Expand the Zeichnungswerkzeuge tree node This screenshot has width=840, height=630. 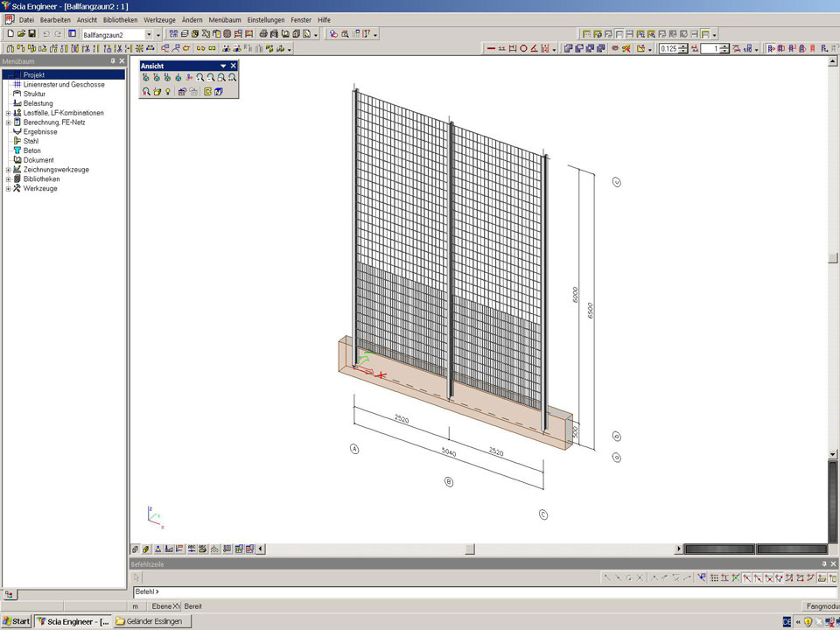8,170
